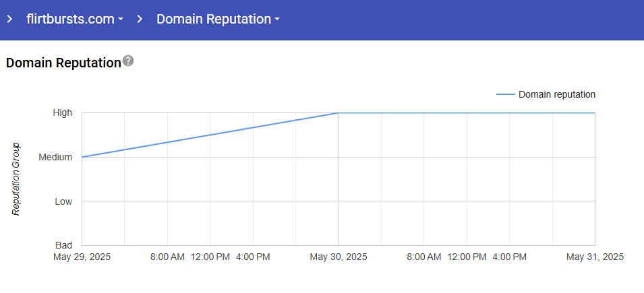This screenshot has width=644, height=293.
Task: Select the May 31, 2025 date label
Action: (x=595, y=257)
